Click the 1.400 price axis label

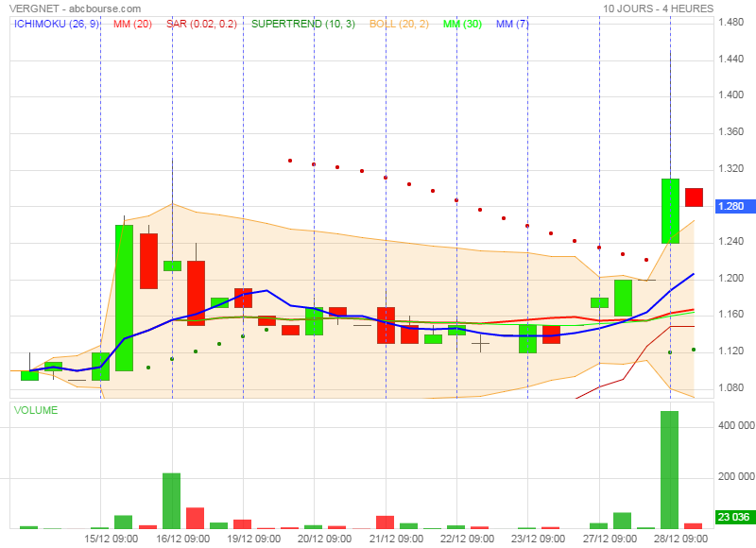tap(730, 94)
